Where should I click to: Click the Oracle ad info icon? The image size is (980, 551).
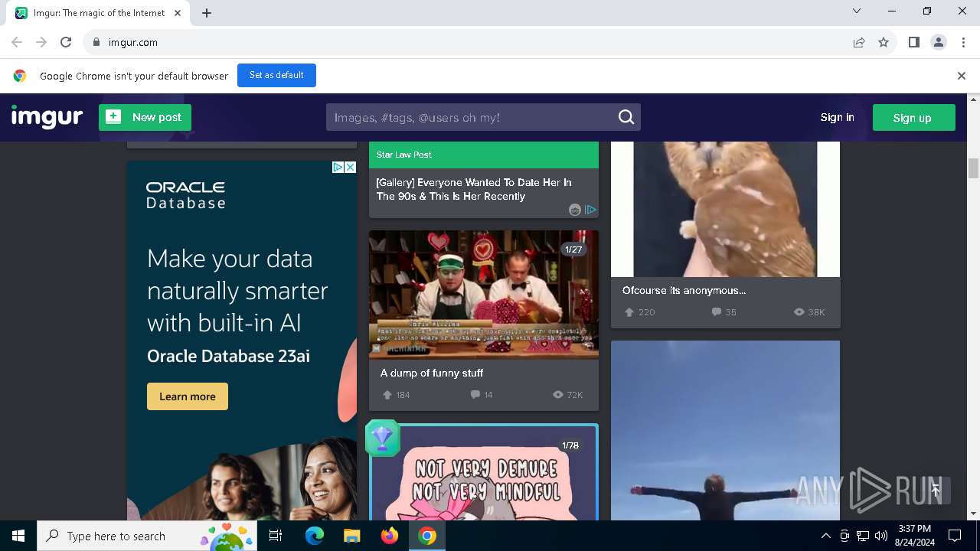(x=338, y=167)
